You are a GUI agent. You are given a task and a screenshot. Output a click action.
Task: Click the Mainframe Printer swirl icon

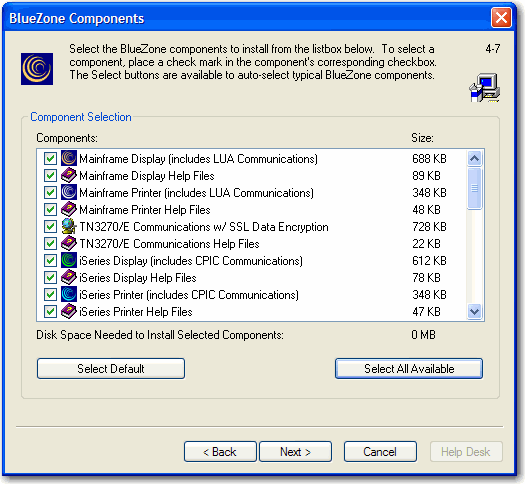(x=69, y=192)
